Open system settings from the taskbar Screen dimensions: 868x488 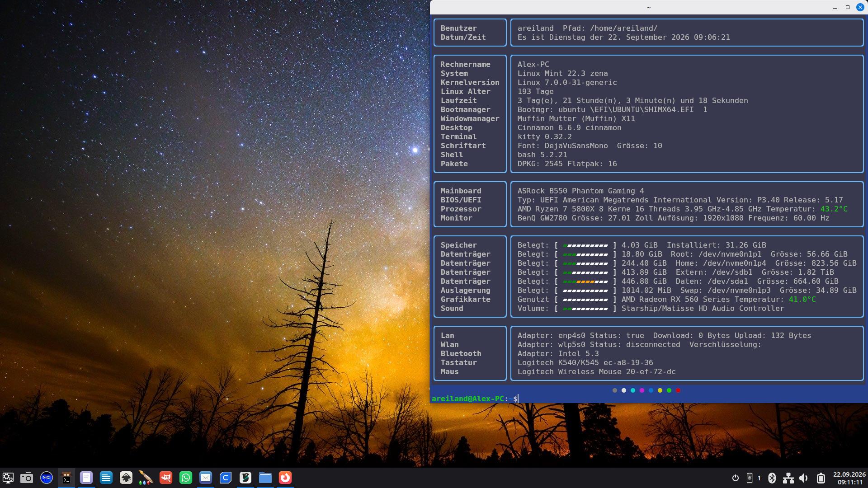point(8,478)
